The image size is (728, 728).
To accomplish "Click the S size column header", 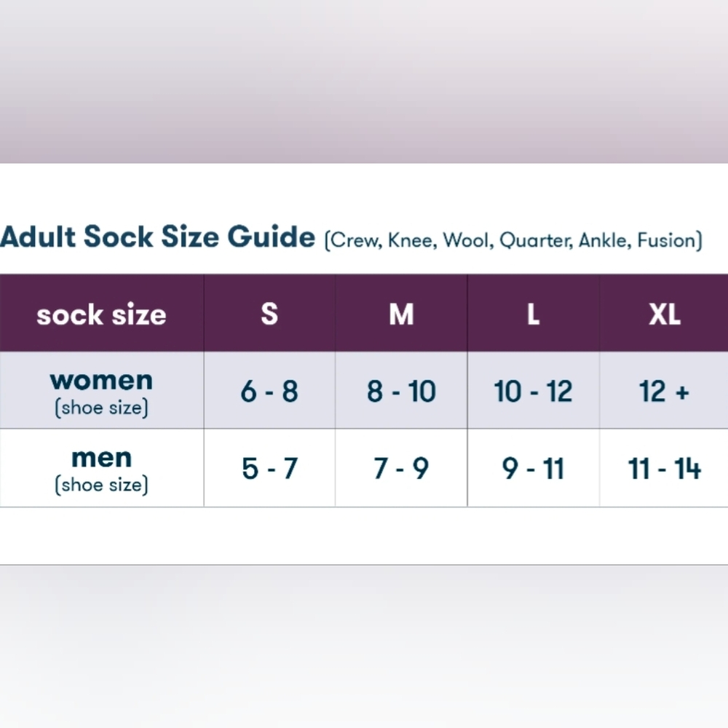I will point(269,313).
